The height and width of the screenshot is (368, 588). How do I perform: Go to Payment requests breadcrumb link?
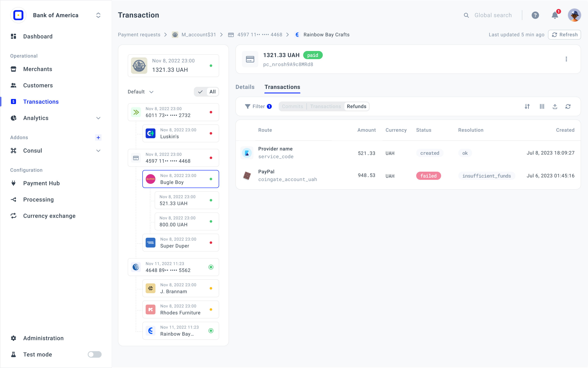pyautogui.click(x=139, y=35)
